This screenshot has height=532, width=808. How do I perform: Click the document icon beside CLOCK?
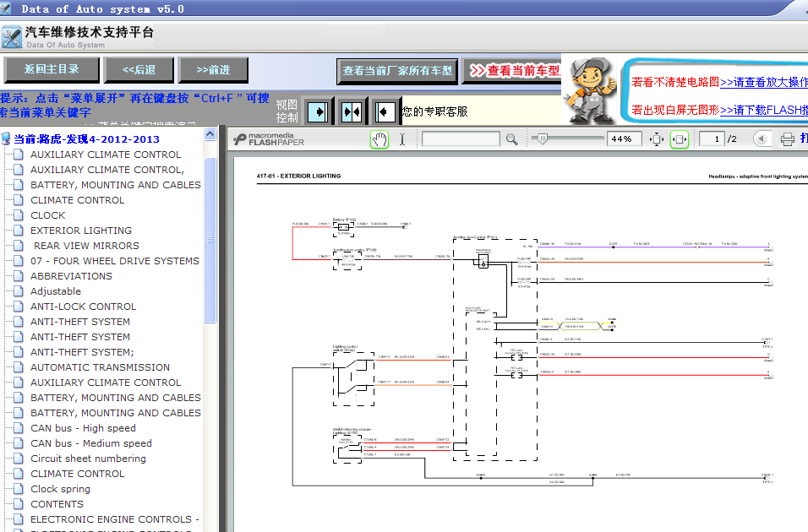19,215
